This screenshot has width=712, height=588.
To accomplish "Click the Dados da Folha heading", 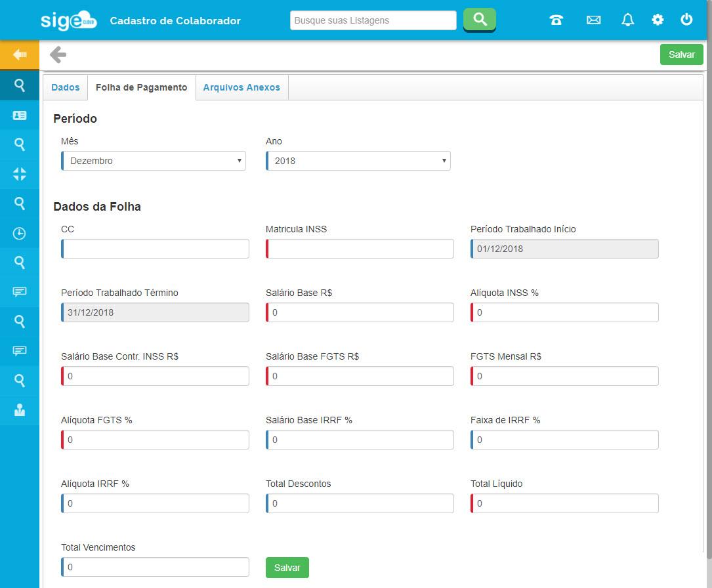I will click(97, 207).
